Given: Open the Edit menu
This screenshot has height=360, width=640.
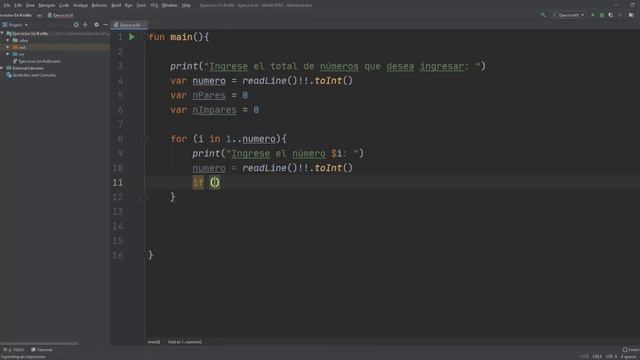Looking at the screenshot, I should (18, 5).
